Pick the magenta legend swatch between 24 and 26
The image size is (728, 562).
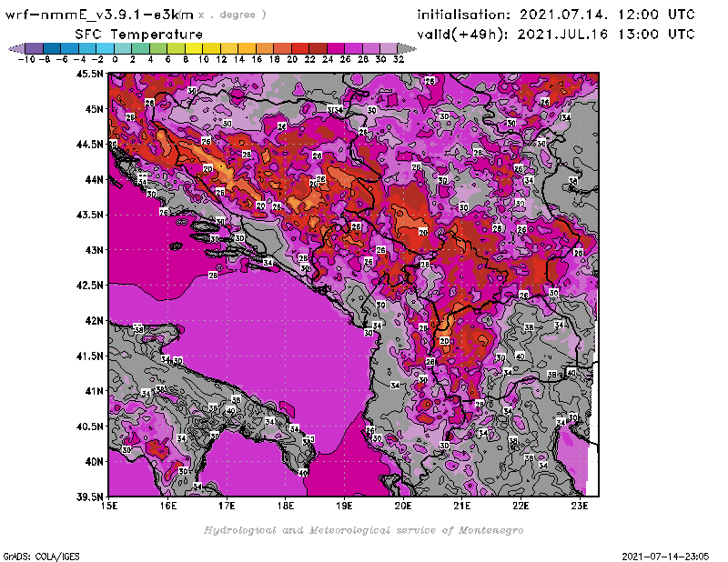point(335,48)
